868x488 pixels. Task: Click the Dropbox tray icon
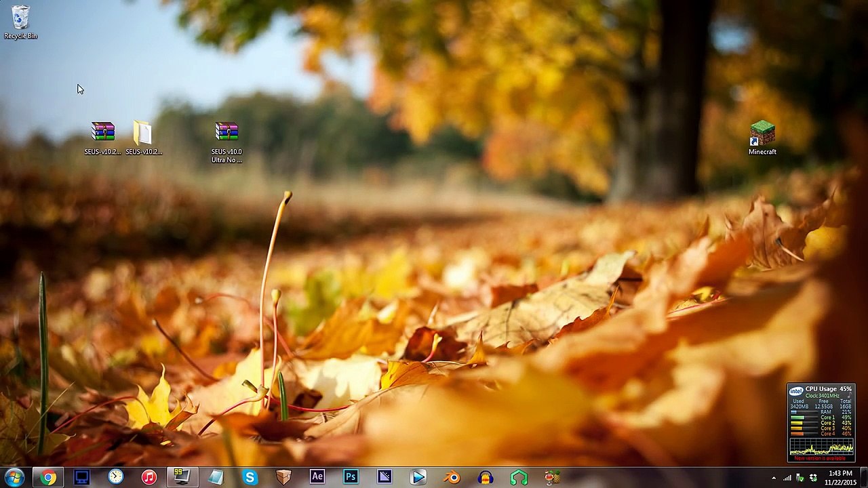point(813,478)
